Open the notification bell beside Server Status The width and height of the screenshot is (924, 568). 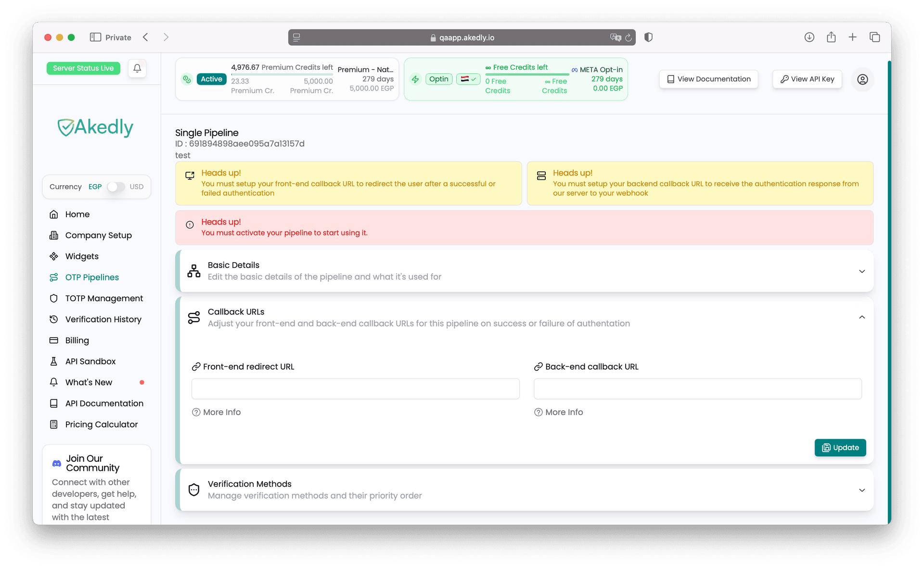tap(137, 68)
